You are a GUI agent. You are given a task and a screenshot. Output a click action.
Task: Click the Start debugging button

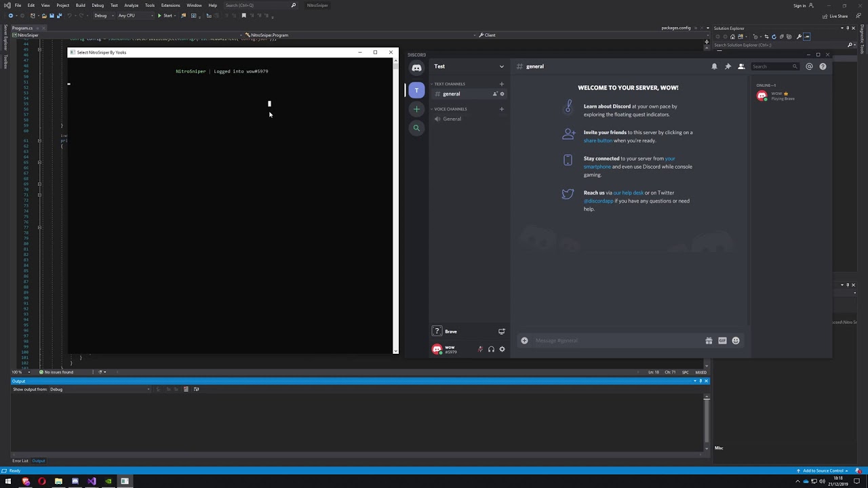pos(165,16)
